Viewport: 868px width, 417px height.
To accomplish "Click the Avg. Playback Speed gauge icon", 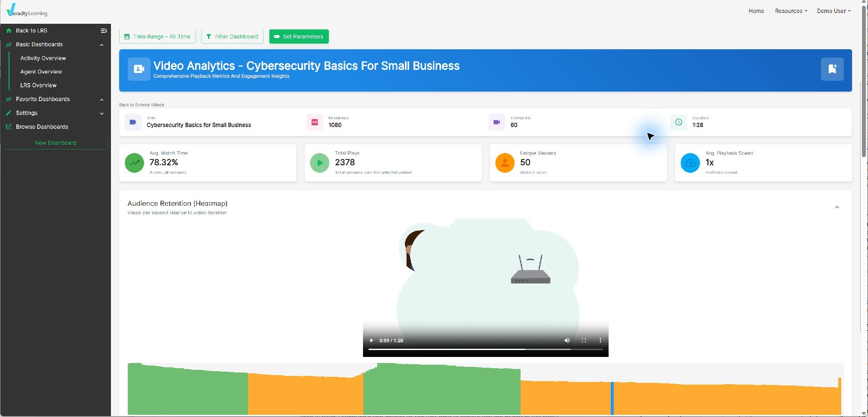I will point(690,163).
